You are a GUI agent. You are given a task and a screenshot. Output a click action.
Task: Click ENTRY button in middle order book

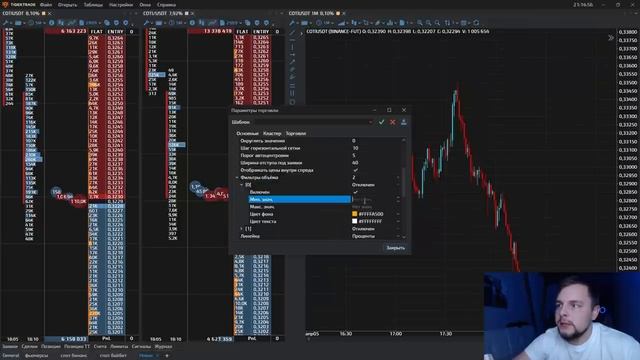click(261, 31)
